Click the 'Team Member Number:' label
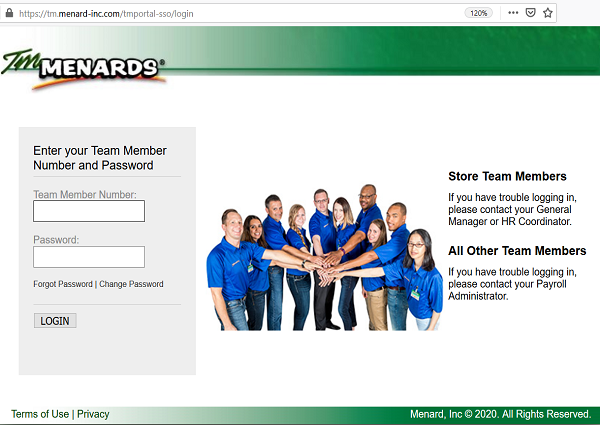600x425 pixels. (85, 194)
